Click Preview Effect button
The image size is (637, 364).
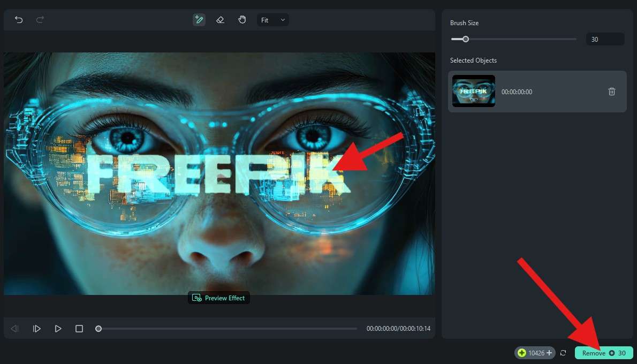(218, 298)
